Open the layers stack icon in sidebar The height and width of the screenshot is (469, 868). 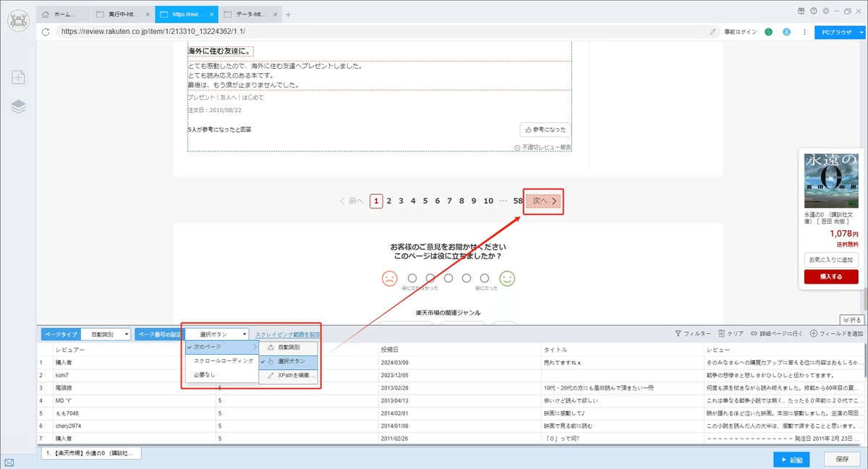coord(18,106)
